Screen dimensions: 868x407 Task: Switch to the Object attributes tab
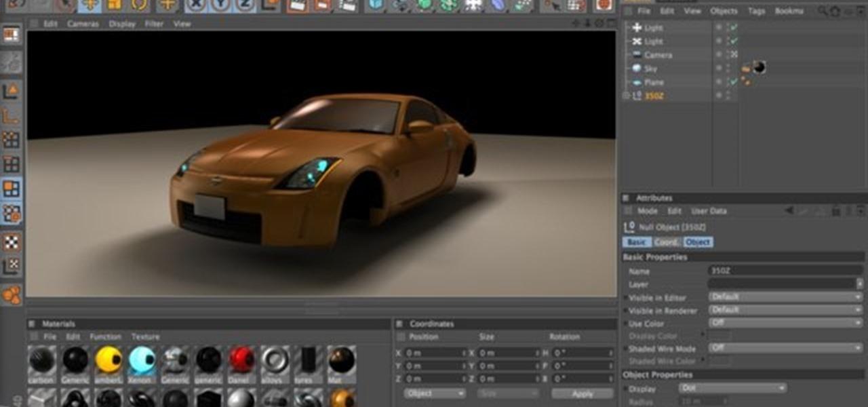point(698,242)
